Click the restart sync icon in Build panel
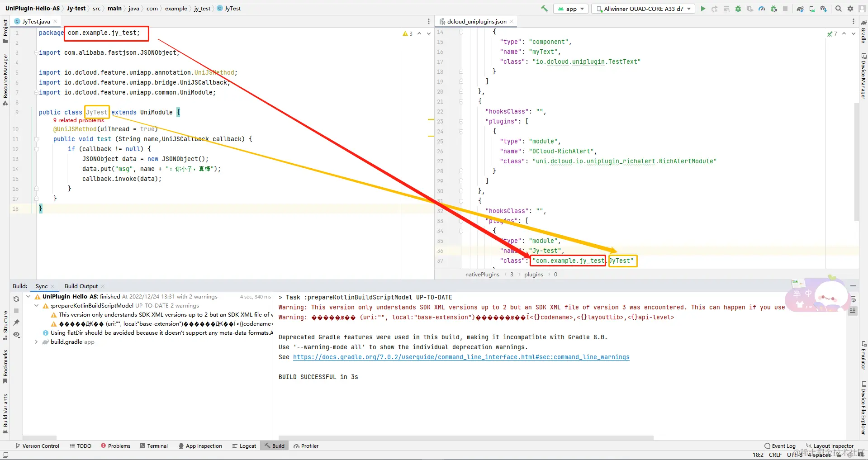The image size is (868, 460). point(16,299)
